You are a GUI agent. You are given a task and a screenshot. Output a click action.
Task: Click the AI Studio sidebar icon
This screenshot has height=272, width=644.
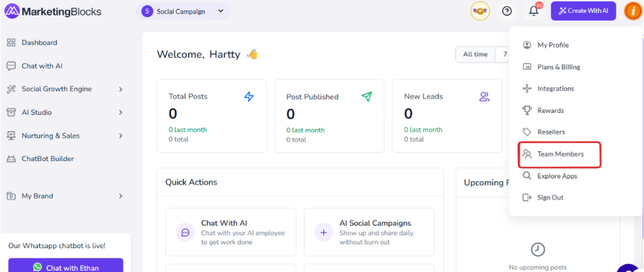(x=11, y=112)
